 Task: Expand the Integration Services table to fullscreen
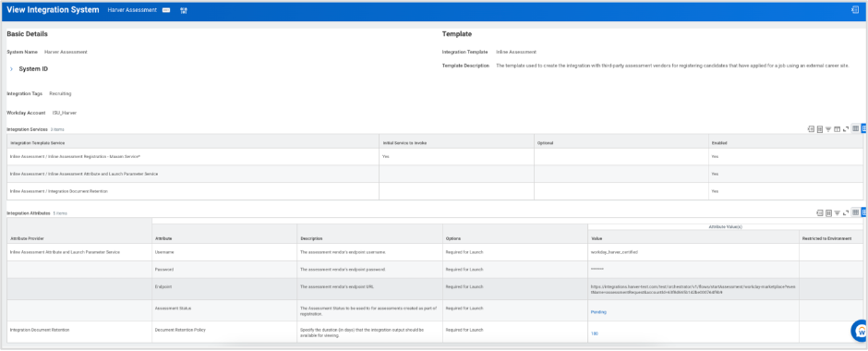click(x=846, y=129)
